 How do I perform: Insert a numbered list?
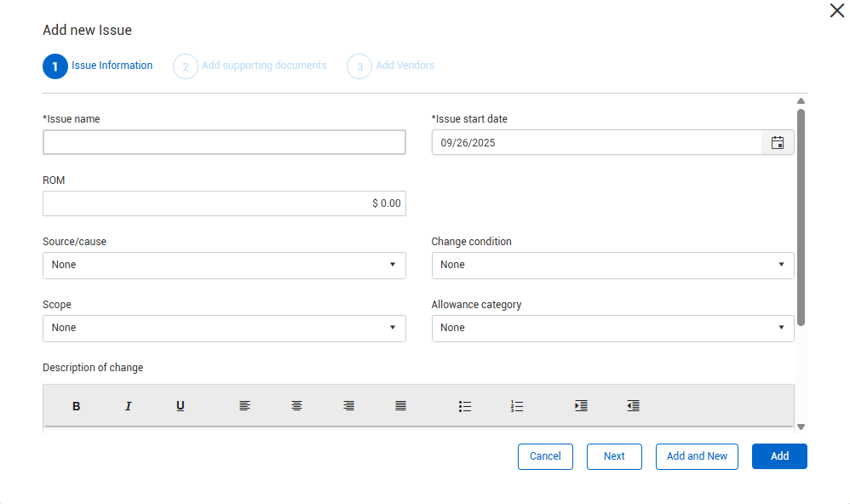coord(517,406)
